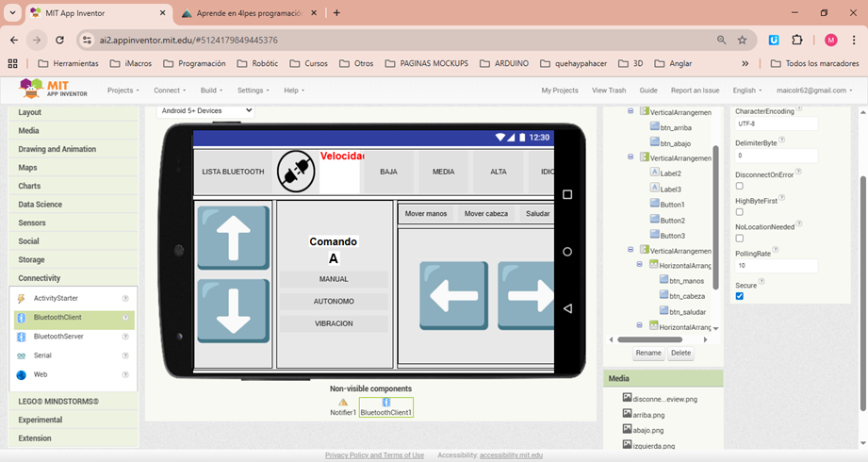Enable the DisconnectOnError checkbox

click(740, 186)
